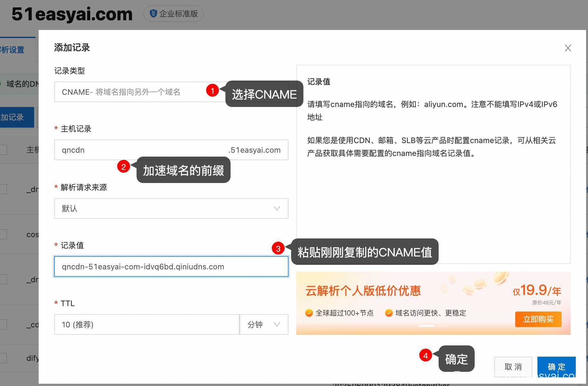Click 取消 to cancel the record
588x386 pixels.
(513, 367)
